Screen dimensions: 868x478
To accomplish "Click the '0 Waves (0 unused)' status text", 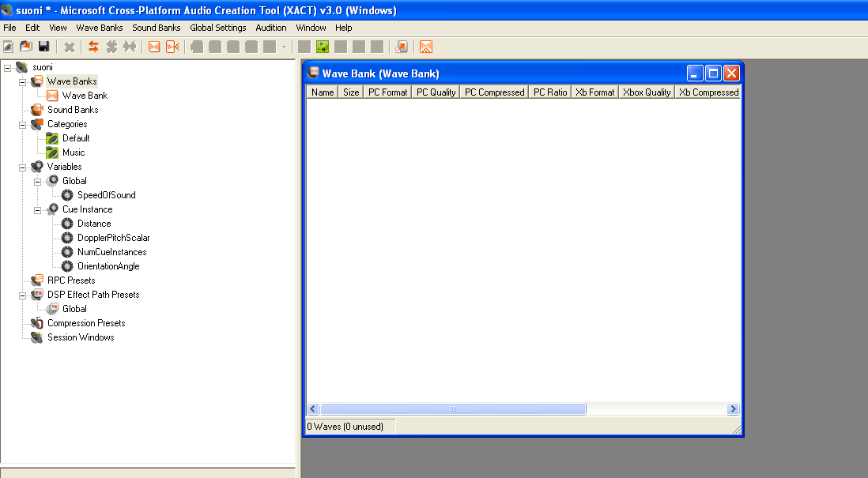I will point(345,427).
